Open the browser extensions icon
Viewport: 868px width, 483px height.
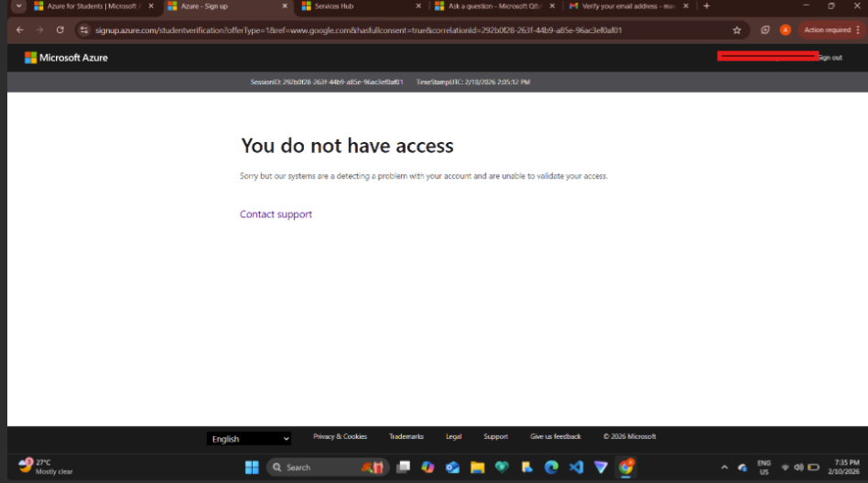[x=765, y=30]
